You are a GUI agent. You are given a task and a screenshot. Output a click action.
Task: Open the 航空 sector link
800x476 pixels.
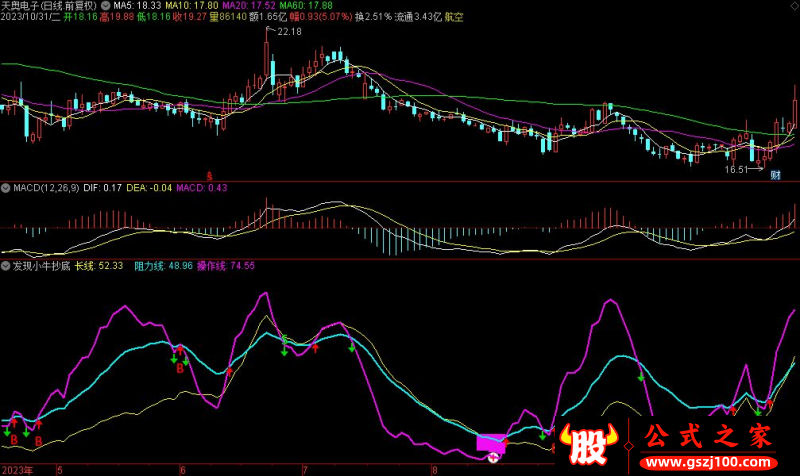point(454,18)
